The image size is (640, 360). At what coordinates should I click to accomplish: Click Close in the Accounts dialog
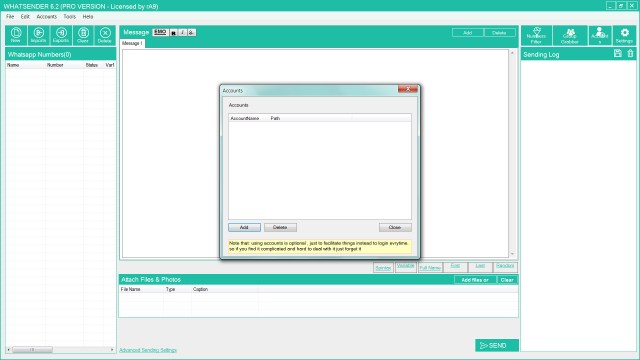coord(395,227)
